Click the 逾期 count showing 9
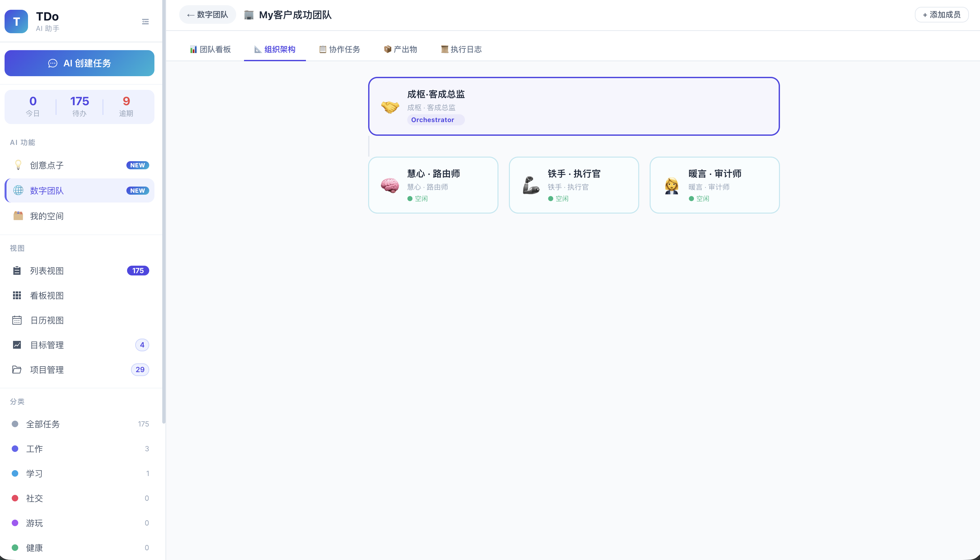The width and height of the screenshot is (980, 560). pyautogui.click(x=126, y=106)
